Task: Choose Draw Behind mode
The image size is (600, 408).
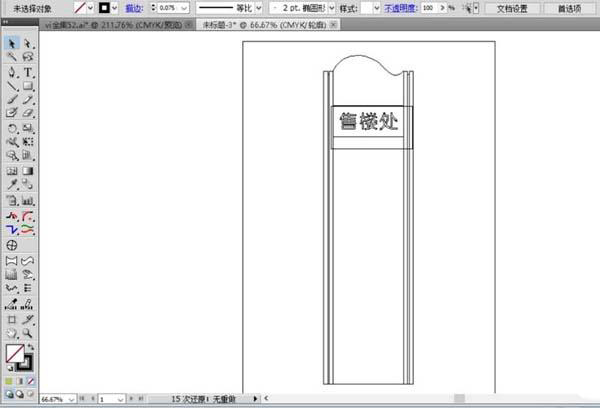Action: tap(20, 393)
